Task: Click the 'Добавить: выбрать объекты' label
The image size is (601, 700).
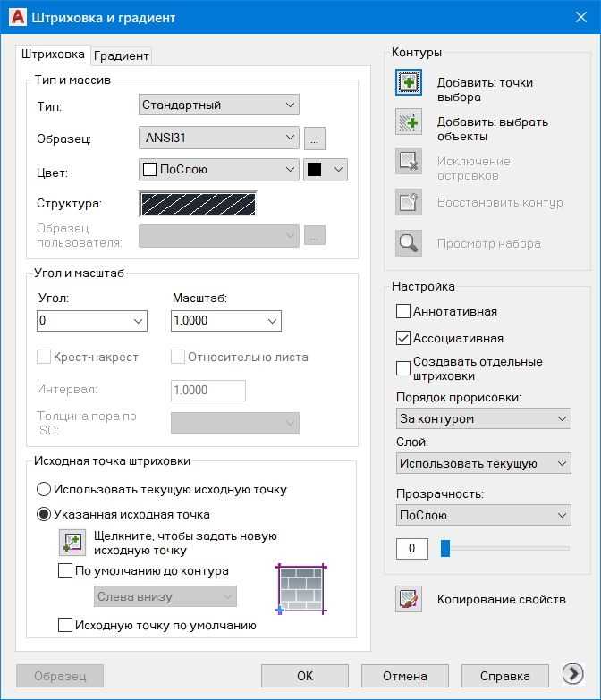Action: point(493,129)
